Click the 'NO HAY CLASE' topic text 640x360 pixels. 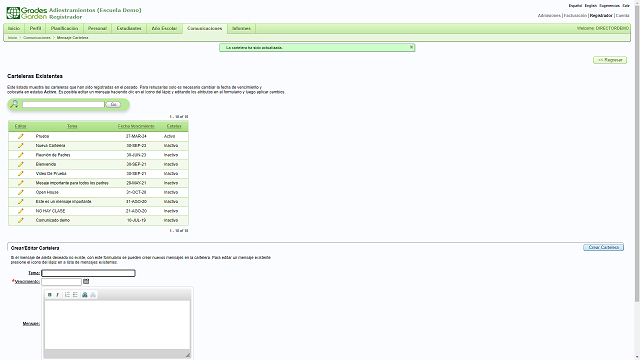click(x=50, y=211)
